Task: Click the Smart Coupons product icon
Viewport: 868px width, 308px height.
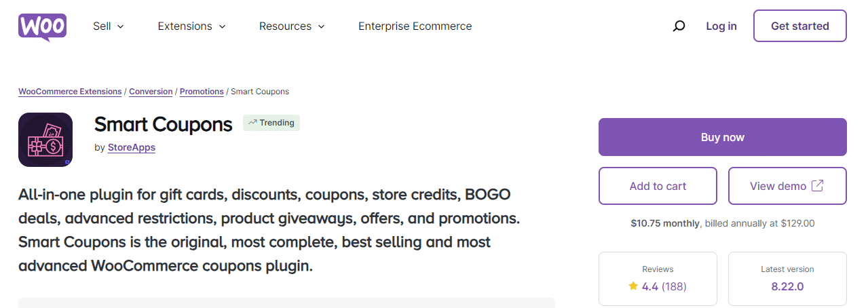Action: click(x=45, y=140)
